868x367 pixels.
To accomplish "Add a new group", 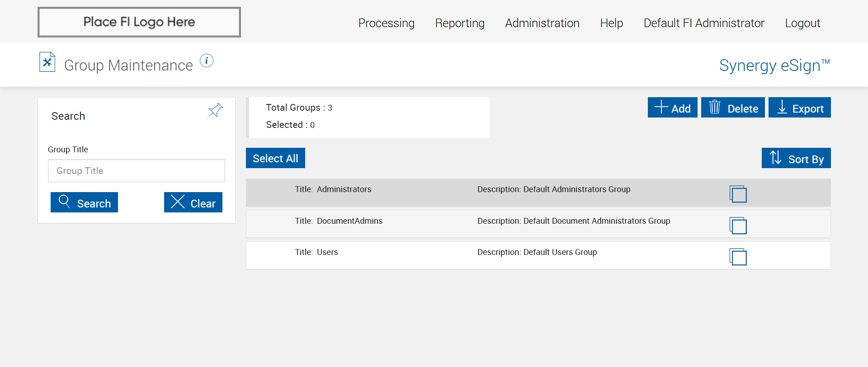I will [672, 108].
